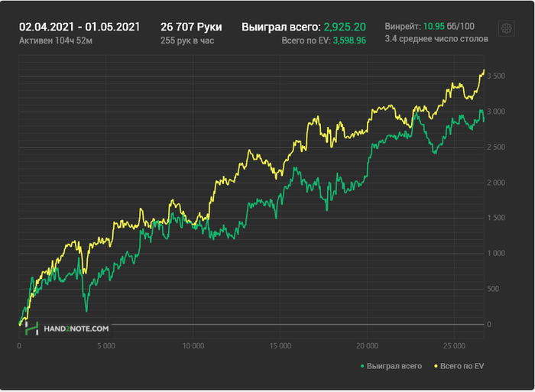The image size is (535, 392).
Task: Click the 'Всего по EV:' header label
Action: 306,40
